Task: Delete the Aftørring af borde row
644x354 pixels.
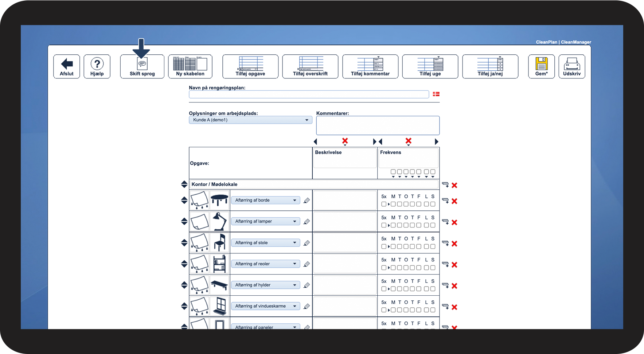Action: [x=454, y=201]
